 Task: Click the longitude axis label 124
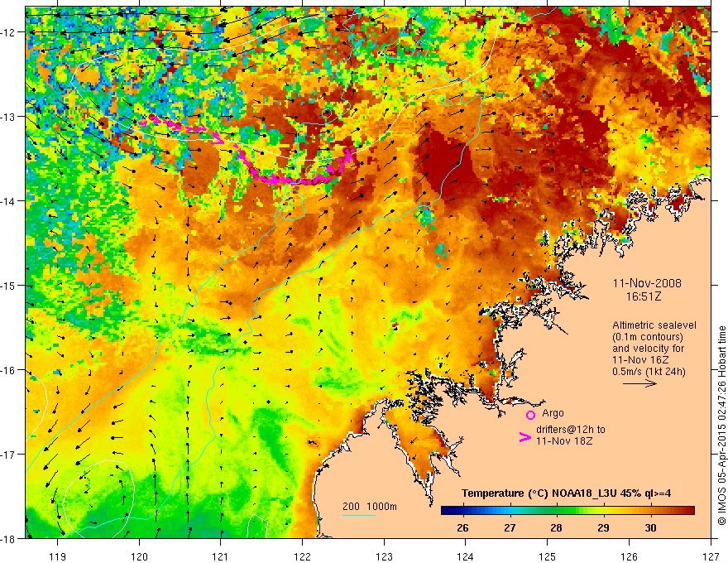(466, 557)
